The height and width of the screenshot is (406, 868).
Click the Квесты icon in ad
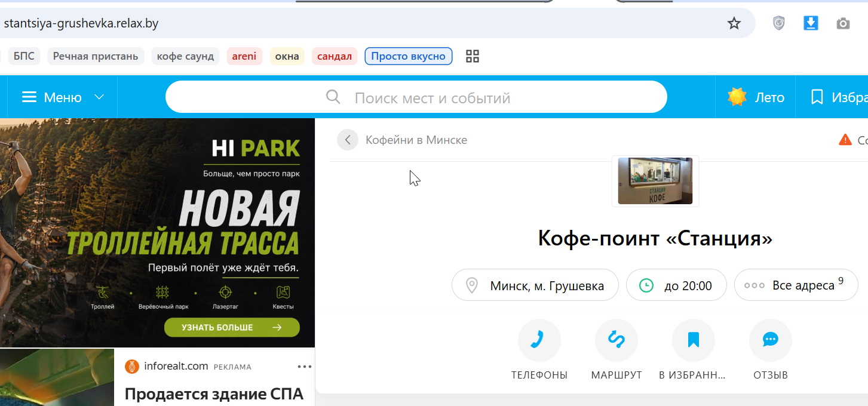click(283, 293)
